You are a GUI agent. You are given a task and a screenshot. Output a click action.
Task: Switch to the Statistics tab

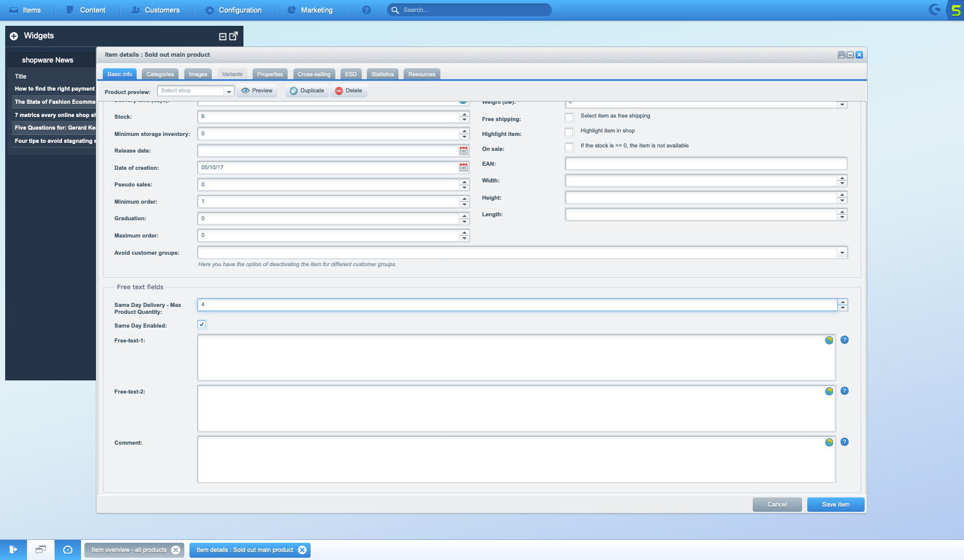[382, 74]
